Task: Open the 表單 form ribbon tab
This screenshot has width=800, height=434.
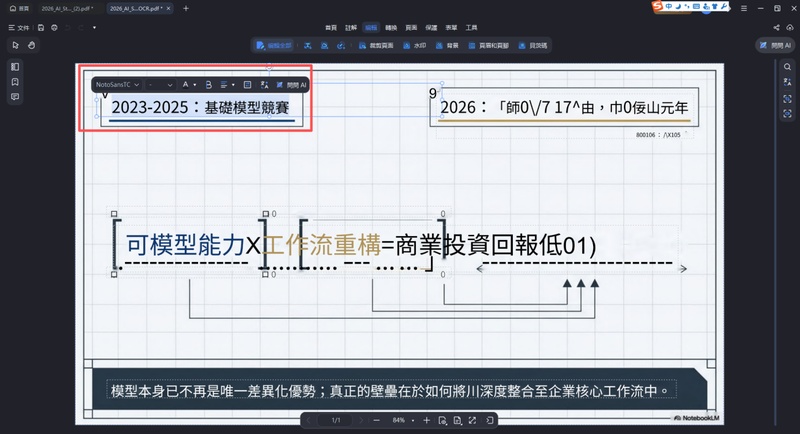Action: 451,28
